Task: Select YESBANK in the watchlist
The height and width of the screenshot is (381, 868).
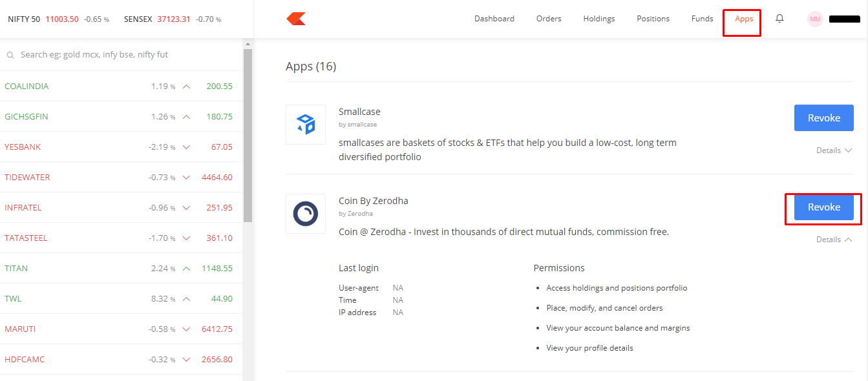Action: click(122, 147)
